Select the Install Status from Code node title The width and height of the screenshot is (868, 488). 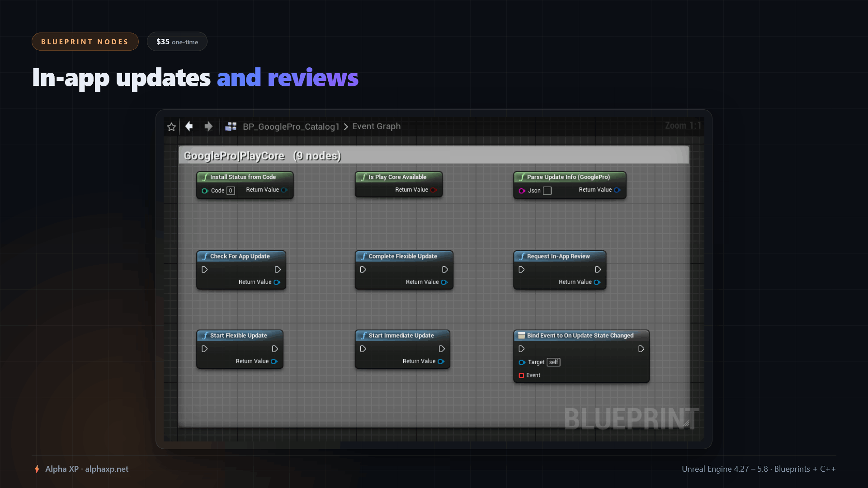point(243,177)
